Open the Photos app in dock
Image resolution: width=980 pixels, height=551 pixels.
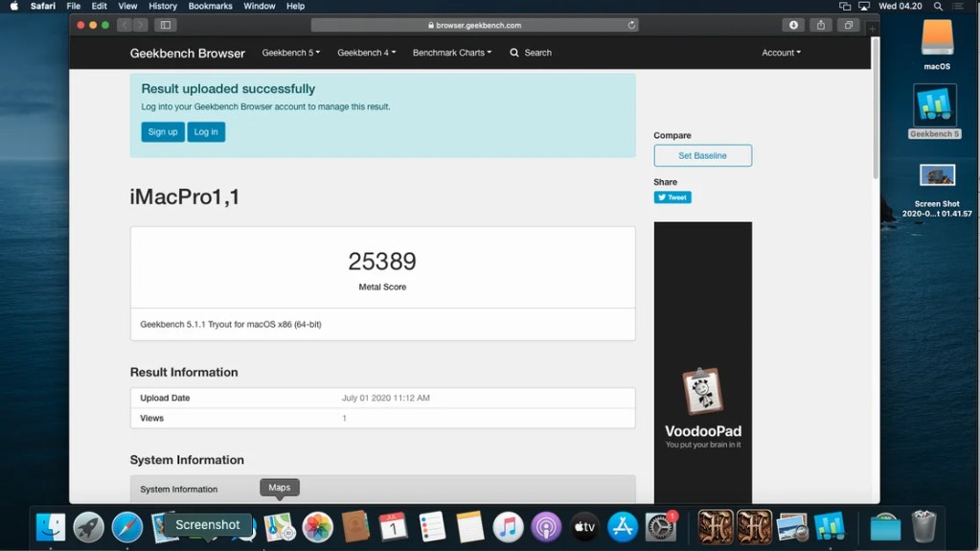tap(317, 527)
